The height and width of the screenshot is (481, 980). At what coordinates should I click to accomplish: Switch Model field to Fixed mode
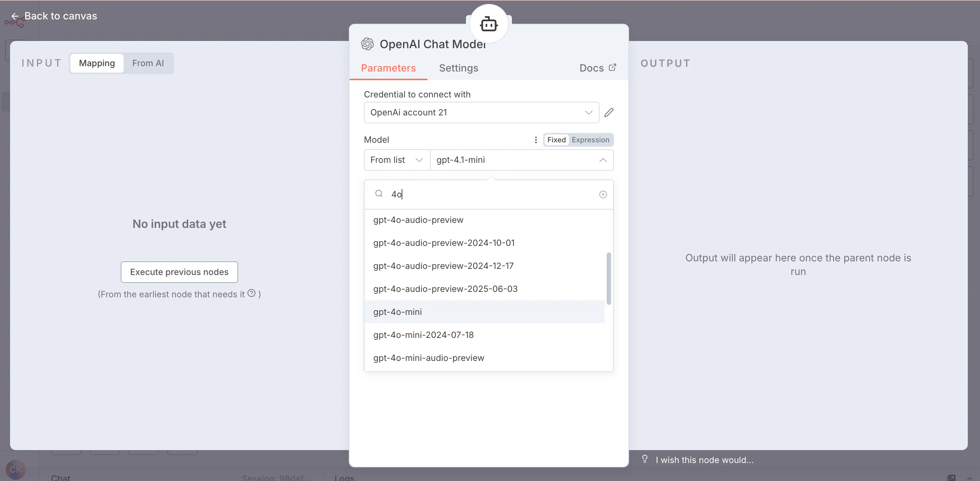pyautogui.click(x=556, y=140)
